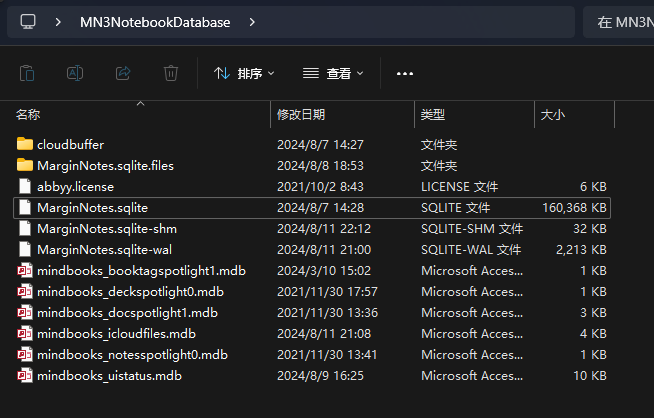
Task: Click MN3NotebookDatabase breadcrumb segment
Action: pos(154,21)
